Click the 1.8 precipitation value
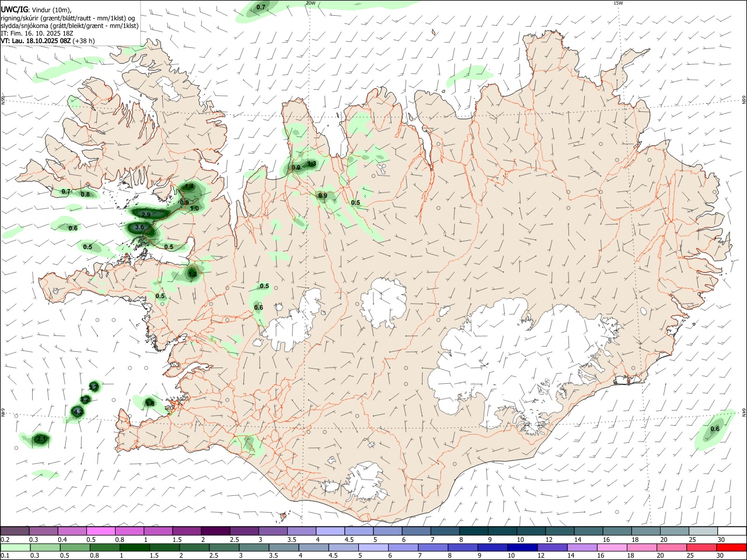Viewport: 747px width, 560px height. pyautogui.click(x=150, y=403)
